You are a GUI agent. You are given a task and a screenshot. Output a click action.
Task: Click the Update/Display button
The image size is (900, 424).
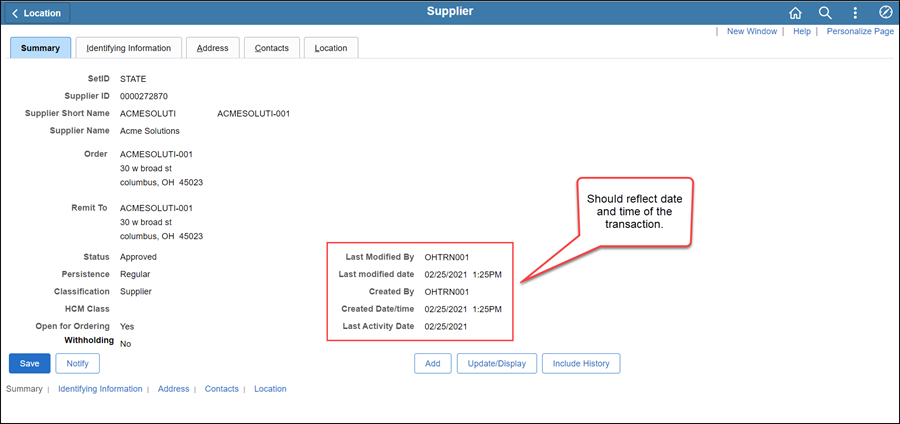point(497,363)
